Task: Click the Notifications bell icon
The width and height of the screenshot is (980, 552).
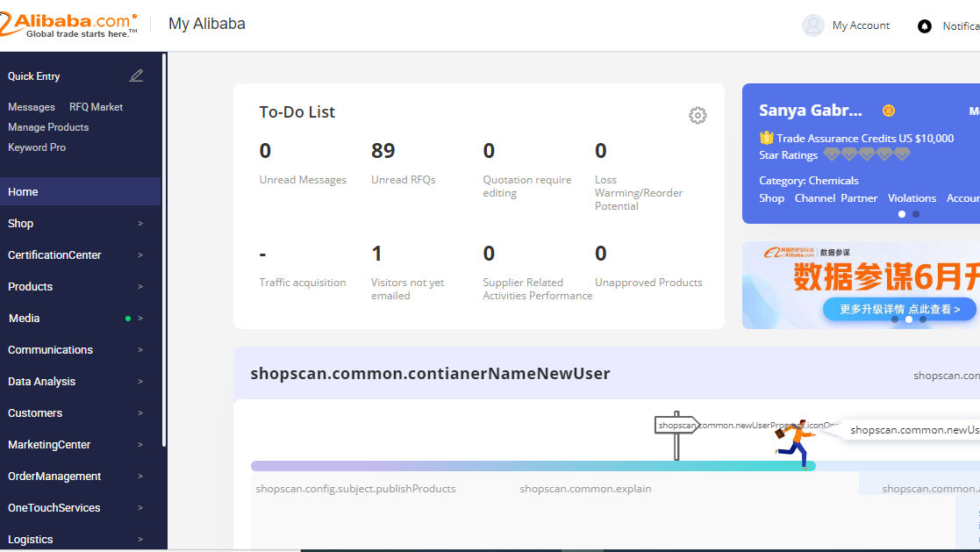Action: 925,26
